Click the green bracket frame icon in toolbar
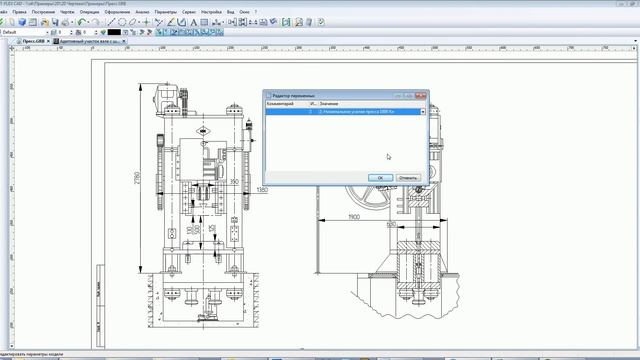Image resolution: width=640 pixels, height=360 pixels. click(x=286, y=22)
